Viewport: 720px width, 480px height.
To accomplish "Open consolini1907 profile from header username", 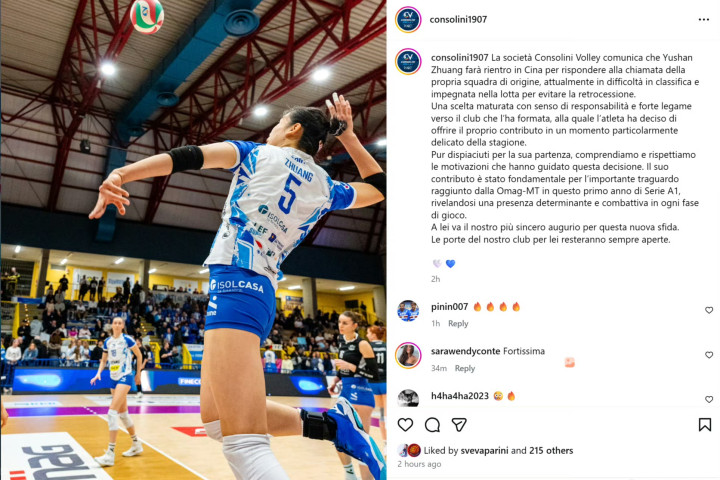I will click(458, 19).
